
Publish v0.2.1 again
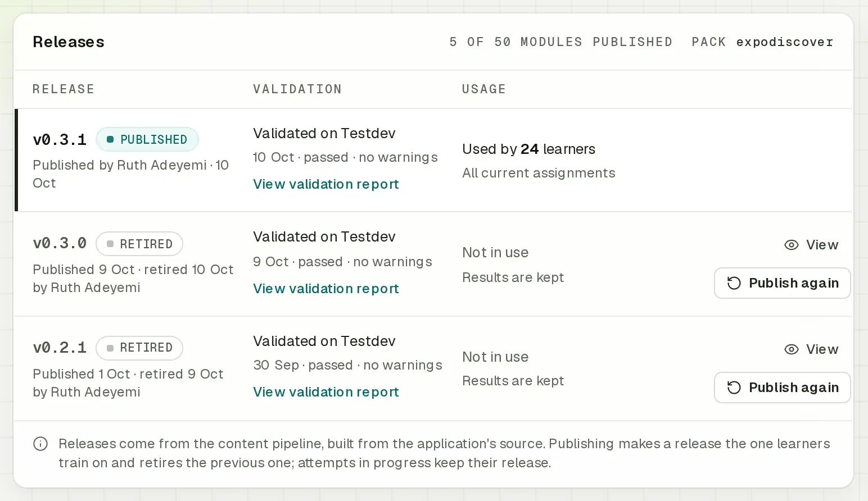[782, 388]
